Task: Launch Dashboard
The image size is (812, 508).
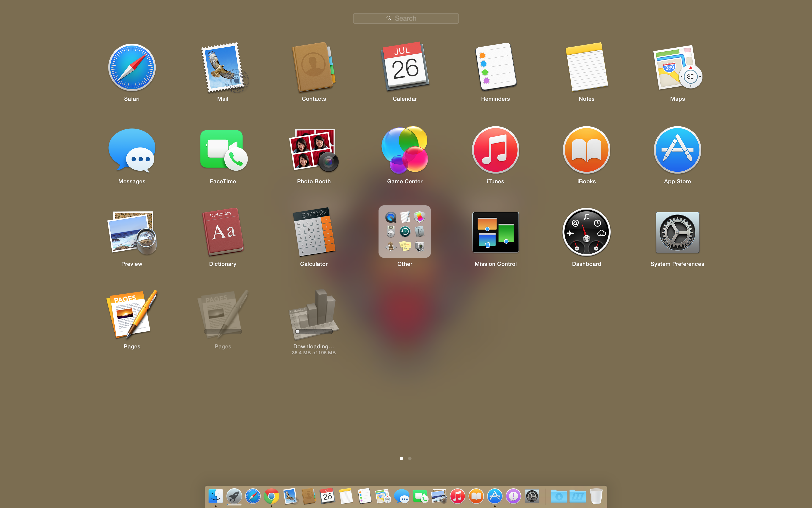Action: click(x=587, y=232)
